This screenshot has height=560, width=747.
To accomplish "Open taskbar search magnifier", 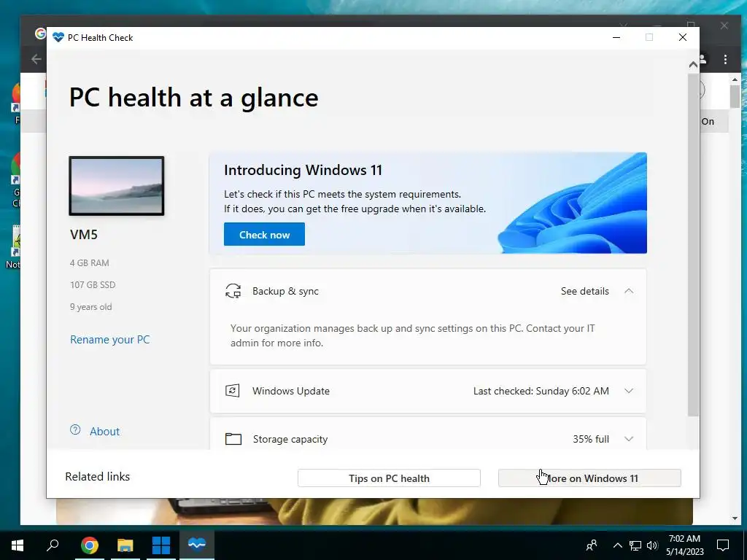I will pos(53,544).
